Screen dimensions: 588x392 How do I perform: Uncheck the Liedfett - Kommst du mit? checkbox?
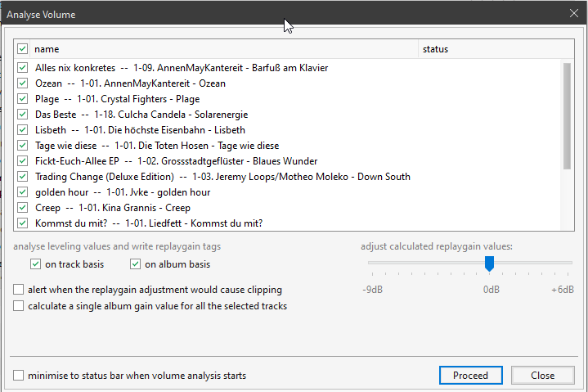(23, 223)
